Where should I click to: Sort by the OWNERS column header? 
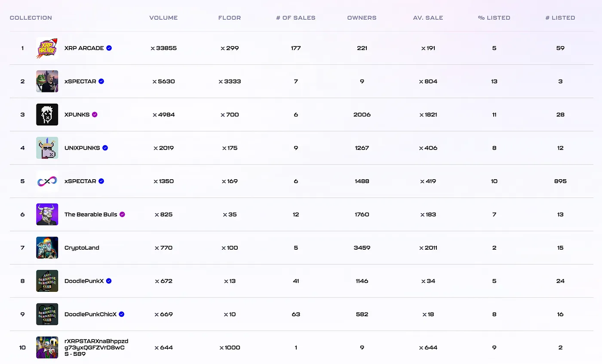362,18
